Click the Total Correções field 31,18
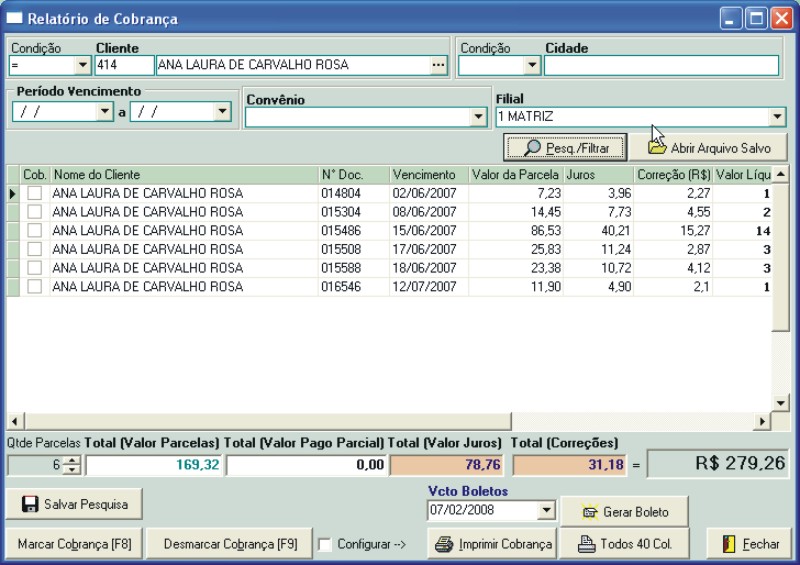The width and height of the screenshot is (800, 565). pos(569,465)
